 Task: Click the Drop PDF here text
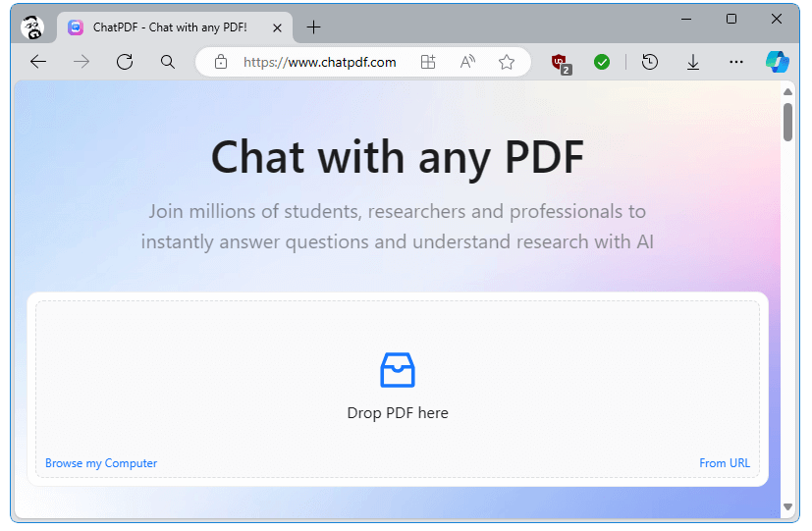tap(398, 413)
